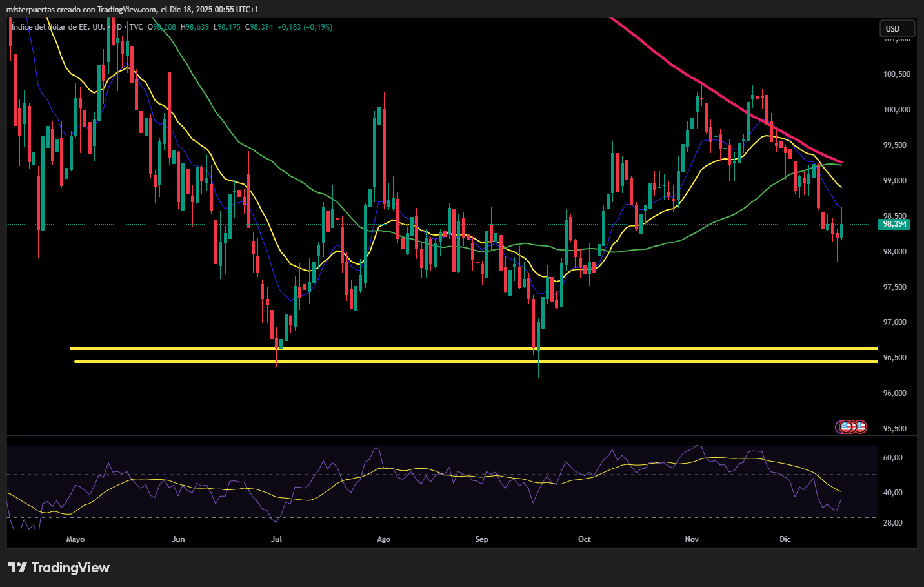Screen dimensions: 924x587
Task: Open the USD currency selector
Action: click(x=897, y=28)
